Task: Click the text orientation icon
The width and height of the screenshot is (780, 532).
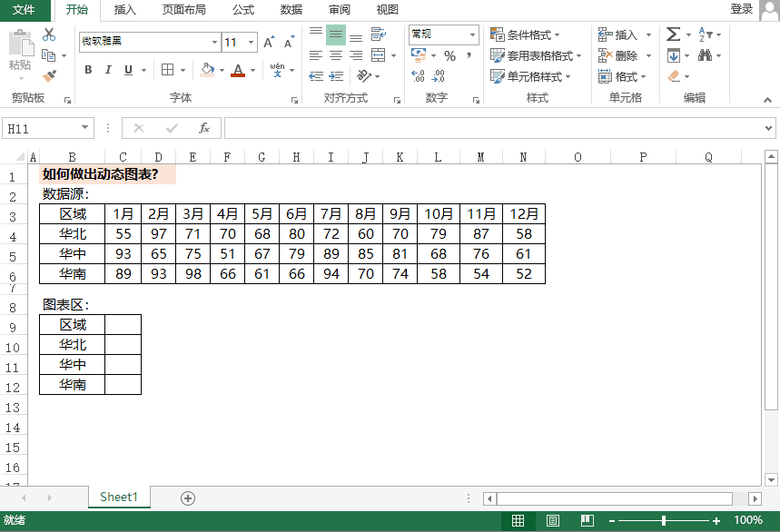Action: [364, 75]
